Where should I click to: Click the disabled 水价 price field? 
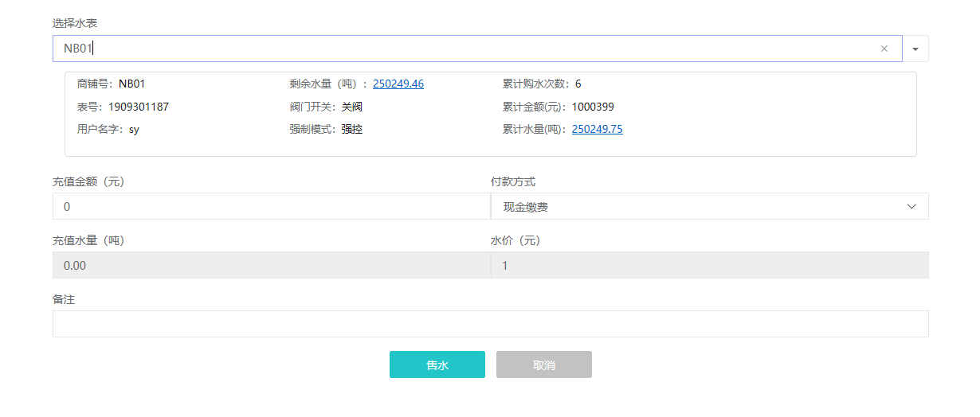[x=709, y=266]
